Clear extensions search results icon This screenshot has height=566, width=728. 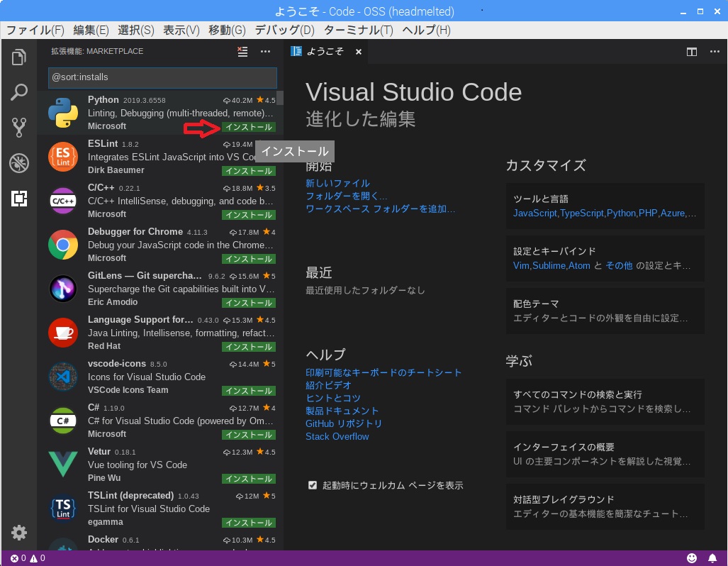pyautogui.click(x=242, y=51)
